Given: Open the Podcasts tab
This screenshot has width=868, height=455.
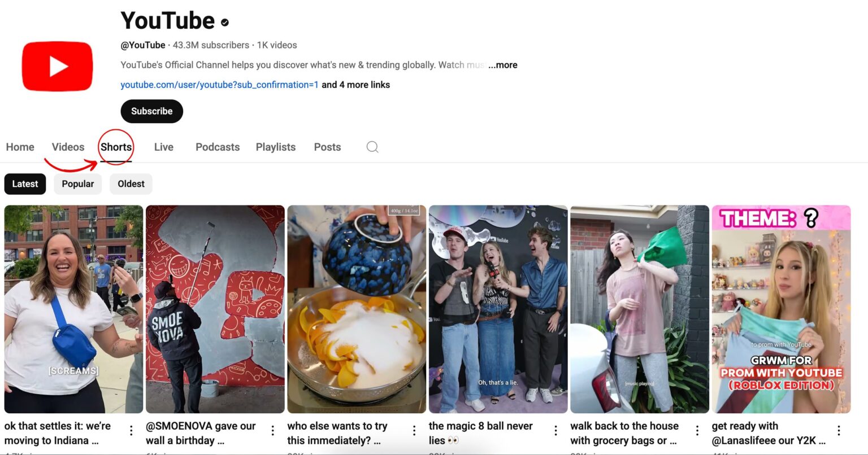Looking at the screenshot, I should coord(217,147).
